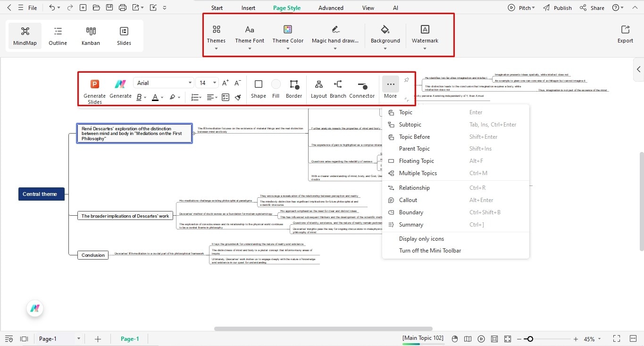The image size is (644, 346).
Task: Click the AI Generate icon in mini toolbar
Action: (120, 89)
